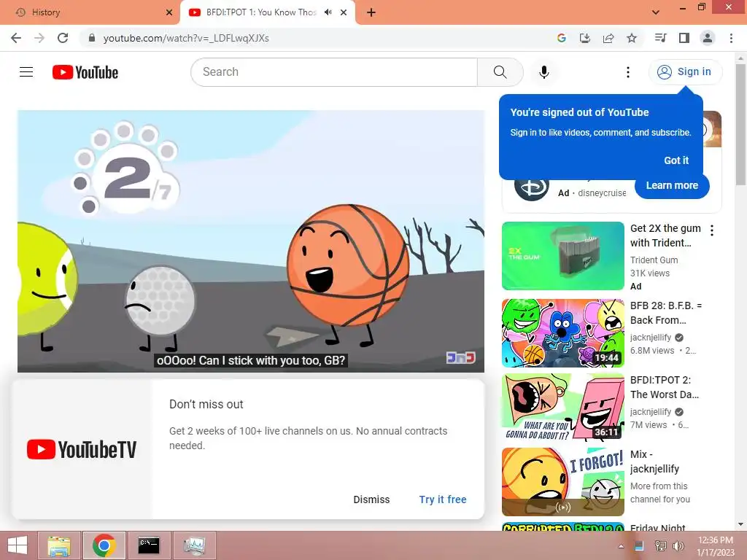Open BFDI:TPOT 2: The Worst Da… title
The width and height of the screenshot is (747, 560).
664,387
